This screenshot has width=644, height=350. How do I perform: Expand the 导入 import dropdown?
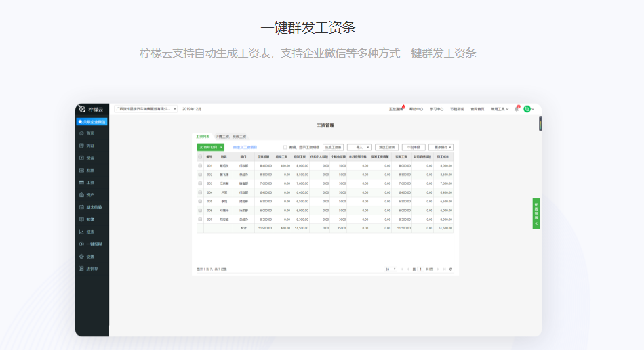pos(359,148)
